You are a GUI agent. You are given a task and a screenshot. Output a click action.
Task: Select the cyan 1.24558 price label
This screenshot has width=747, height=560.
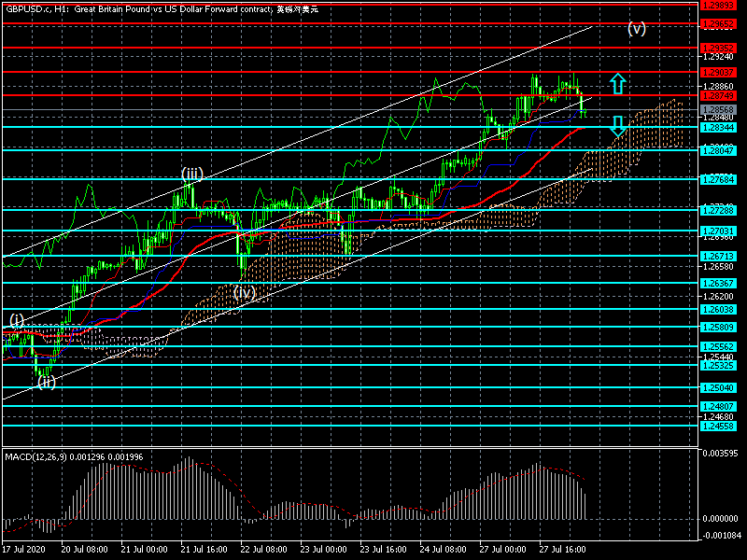(718, 427)
